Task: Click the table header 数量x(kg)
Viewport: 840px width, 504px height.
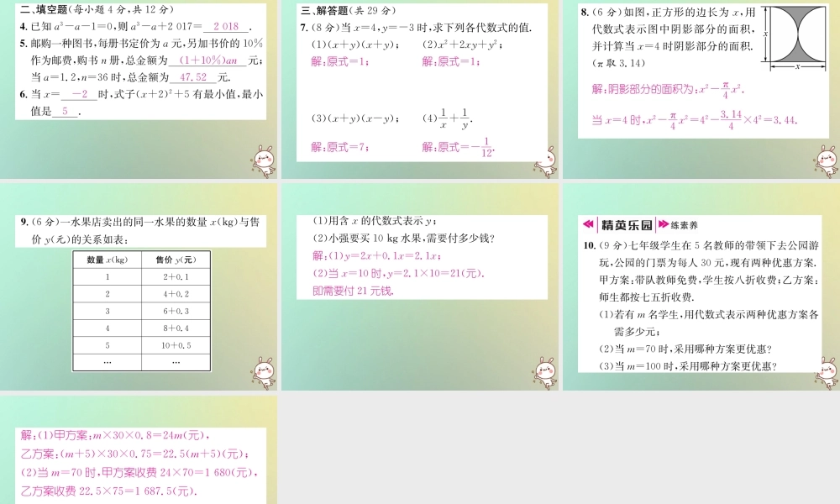Action: [x=108, y=260]
